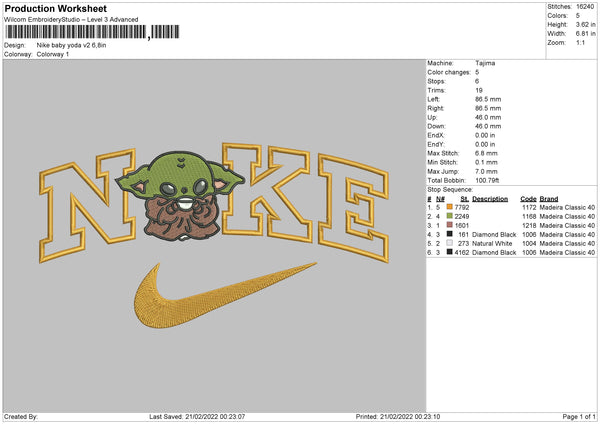Click the Zoom value "1:1"
The width and height of the screenshot is (600, 424).
pos(580,42)
